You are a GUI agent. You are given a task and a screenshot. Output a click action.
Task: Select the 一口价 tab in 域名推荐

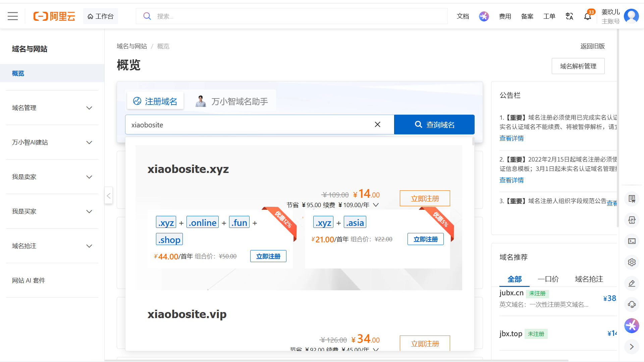(548, 279)
